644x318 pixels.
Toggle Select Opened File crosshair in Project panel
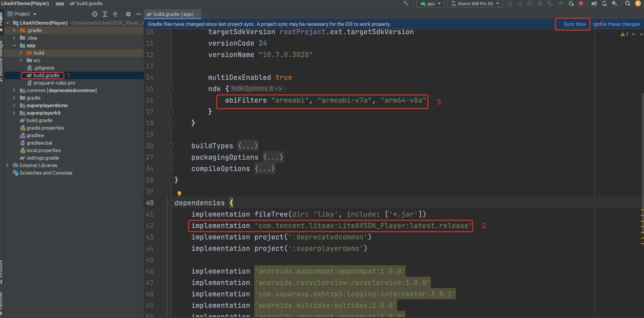click(95, 14)
